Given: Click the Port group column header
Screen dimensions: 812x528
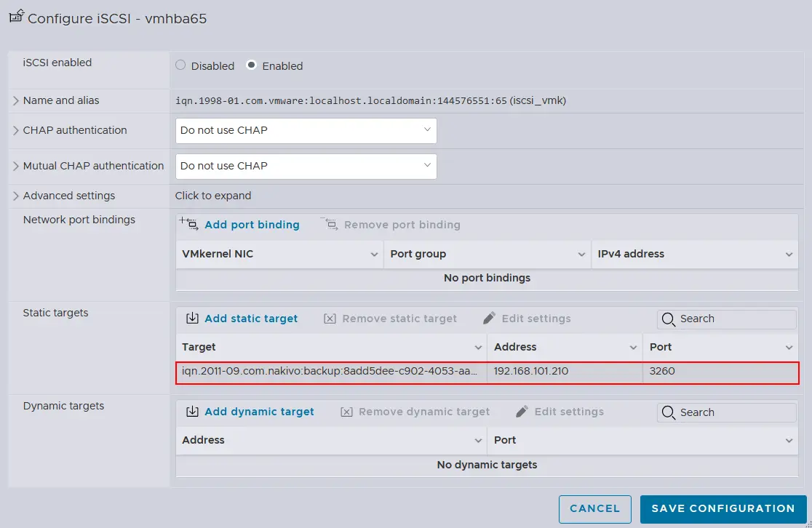Looking at the screenshot, I should (x=487, y=254).
